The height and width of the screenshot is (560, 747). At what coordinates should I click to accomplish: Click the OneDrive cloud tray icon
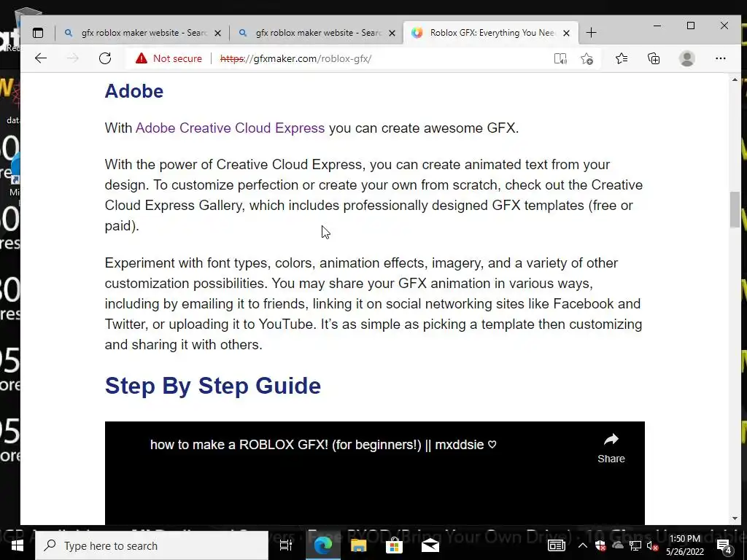(x=618, y=545)
